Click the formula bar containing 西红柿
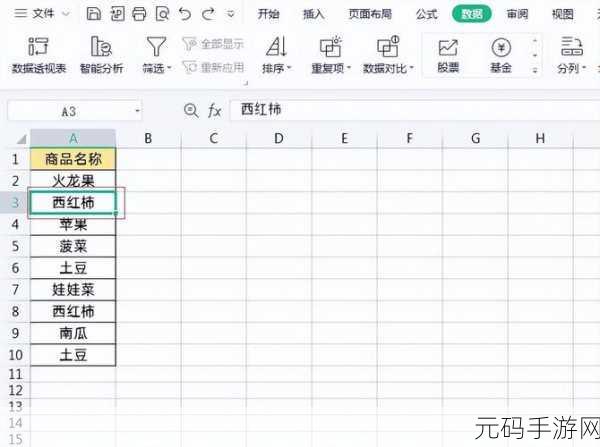The width and height of the screenshot is (600, 447). point(414,110)
